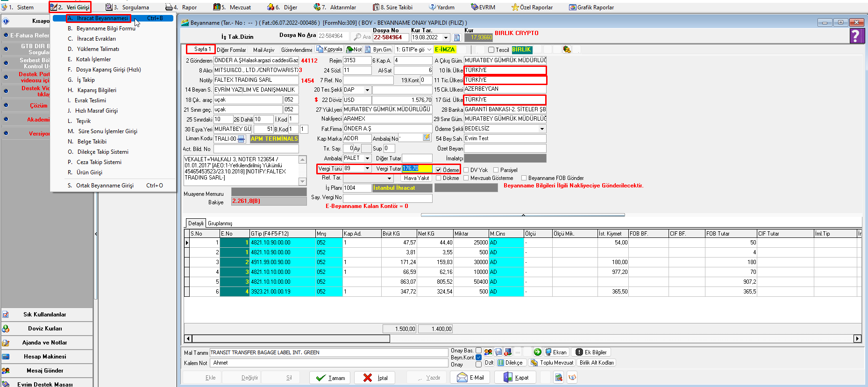This screenshot has height=387, width=868.
Task: Open the Kur Tar. date dropdown
Action: coord(446,37)
